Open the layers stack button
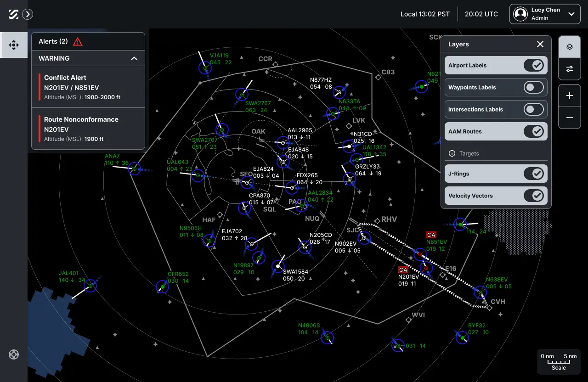The image size is (588, 382). 570,47
